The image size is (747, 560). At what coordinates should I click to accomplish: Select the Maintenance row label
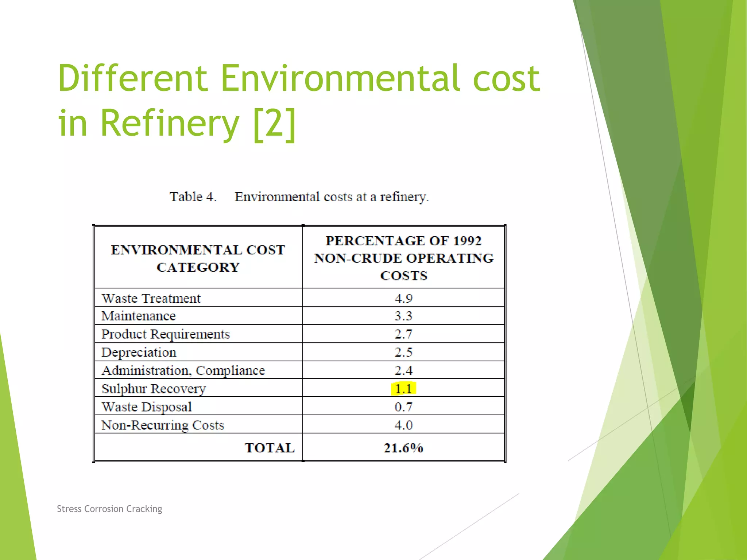coord(139,316)
